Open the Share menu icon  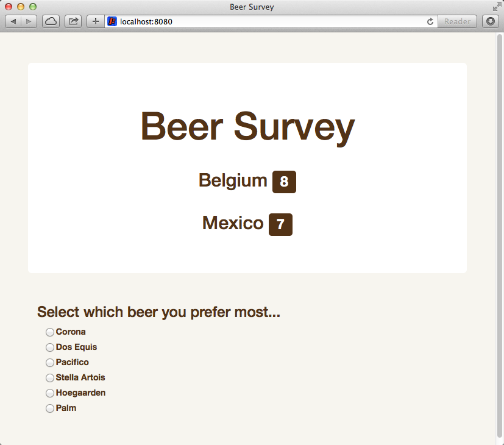[73, 21]
